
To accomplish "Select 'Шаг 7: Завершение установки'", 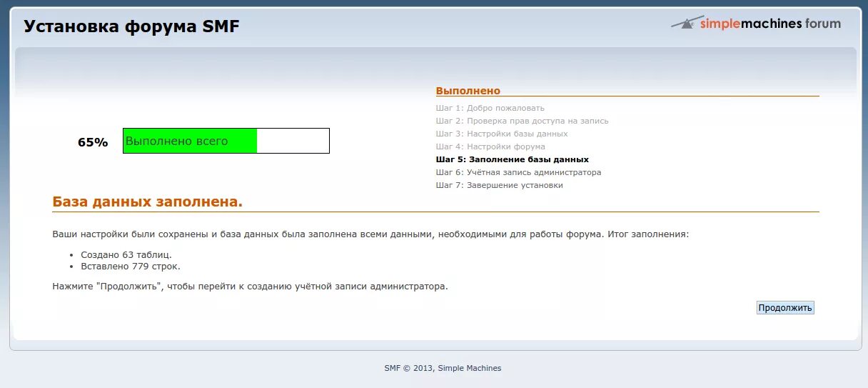I will pos(500,185).
